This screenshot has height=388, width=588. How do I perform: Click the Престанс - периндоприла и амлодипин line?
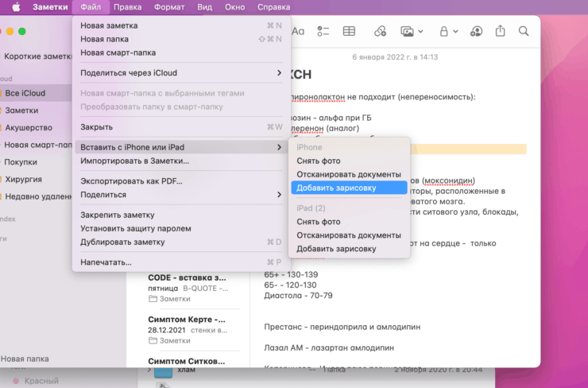342,327
